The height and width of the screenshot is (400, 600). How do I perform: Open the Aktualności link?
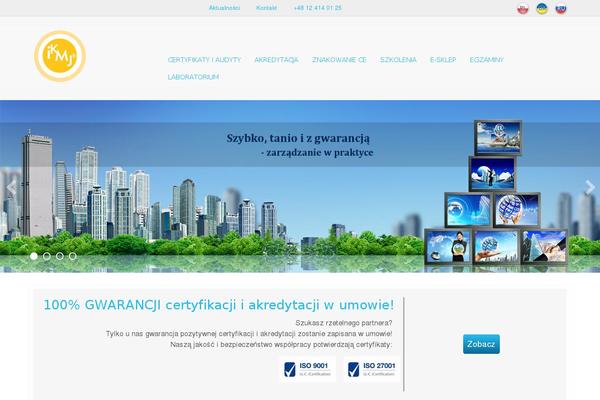[x=224, y=7]
